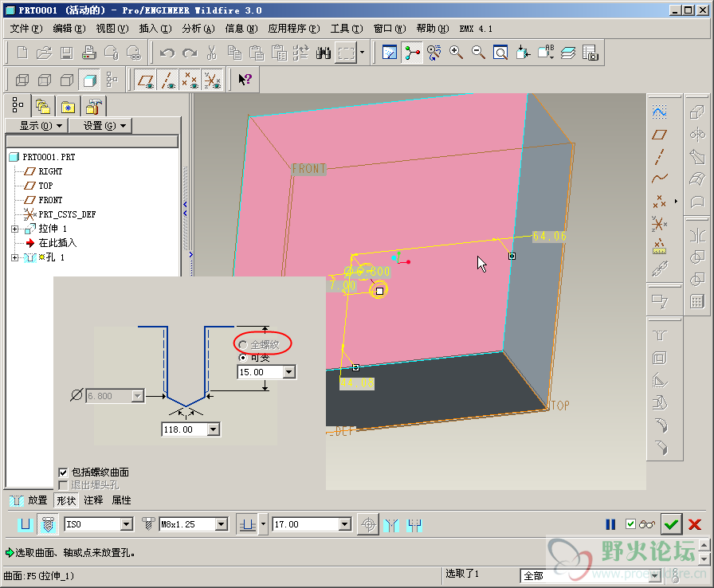Toggle coordinate systems display
The width and height of the screenshot is (714, 588).
click(x=213, y=80)
